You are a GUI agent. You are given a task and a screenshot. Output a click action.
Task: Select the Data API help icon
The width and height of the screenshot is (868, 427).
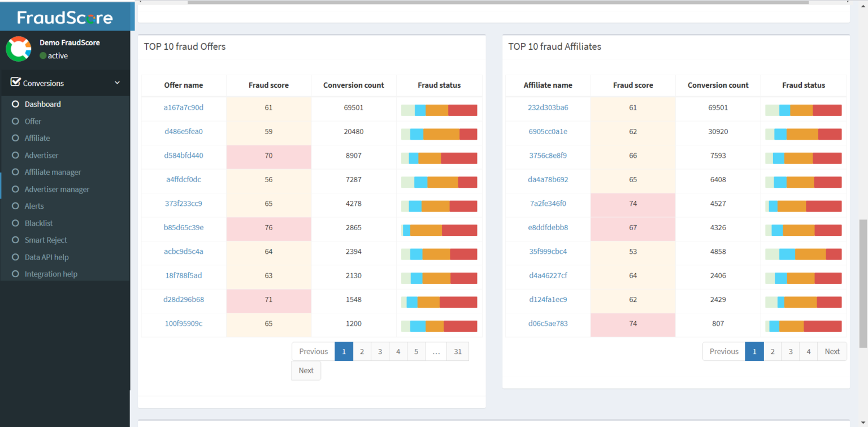click(x=16, y=257)
